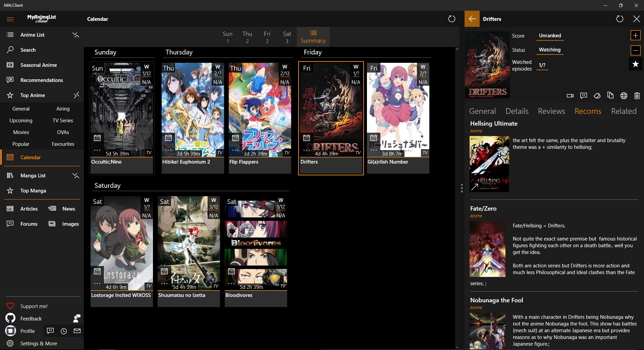Collapse the Manga List expander arrow

[76, 175]
